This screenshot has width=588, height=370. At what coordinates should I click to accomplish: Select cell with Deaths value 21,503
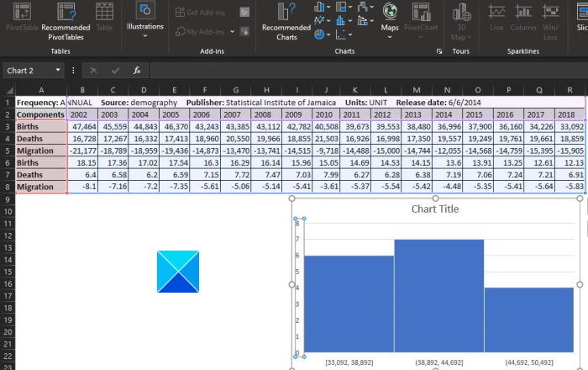click(326, 139)
